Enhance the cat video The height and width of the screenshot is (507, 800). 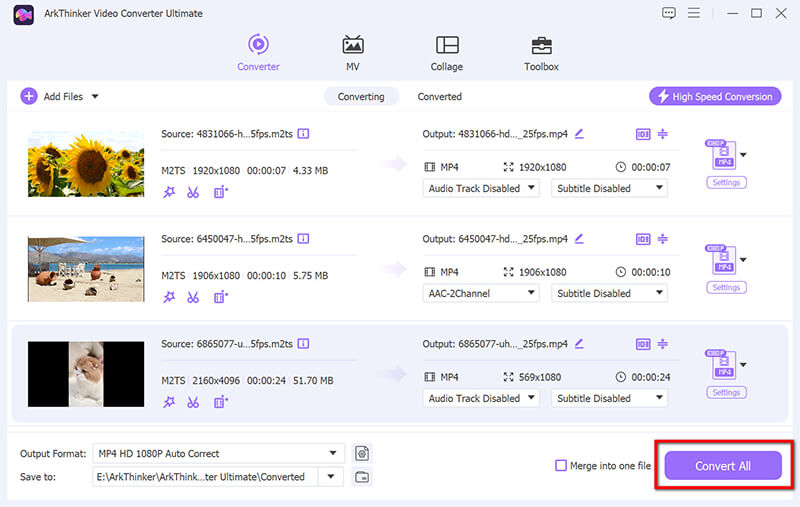coord(220,402)
